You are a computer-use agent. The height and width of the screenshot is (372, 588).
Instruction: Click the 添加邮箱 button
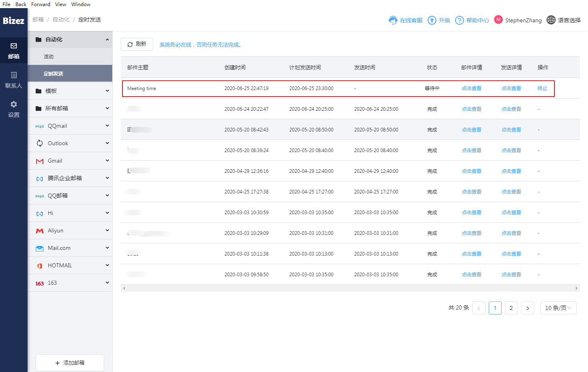click(70, 363)
